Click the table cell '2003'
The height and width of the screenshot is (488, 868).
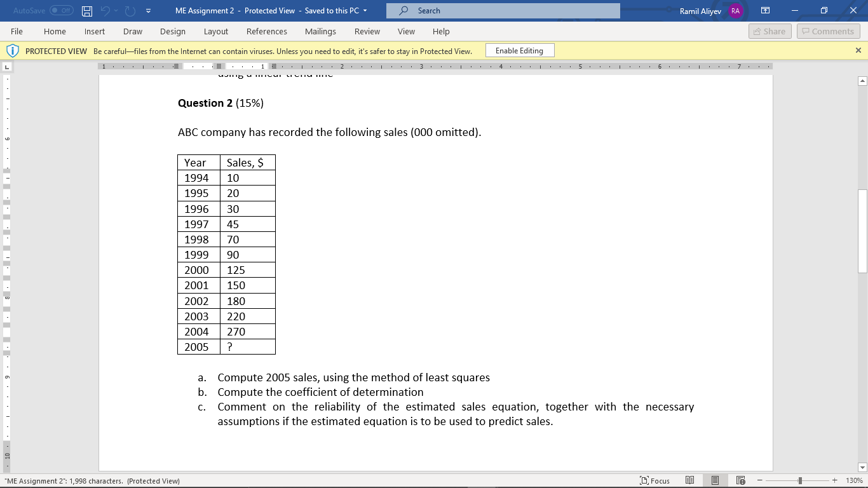coord(199,316)
